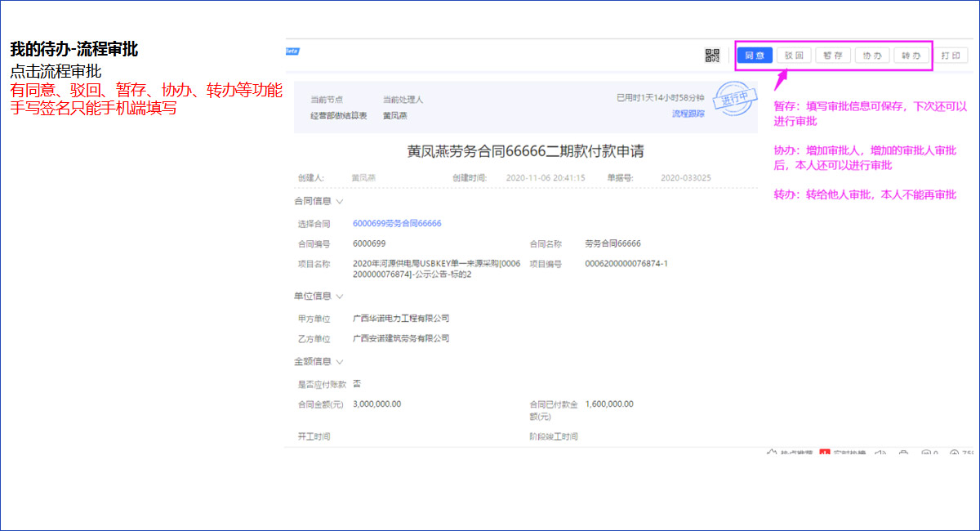Click the 协办 co-handle button
The image size is (980, 531).
pyautogui.click(x=872, y=56)
